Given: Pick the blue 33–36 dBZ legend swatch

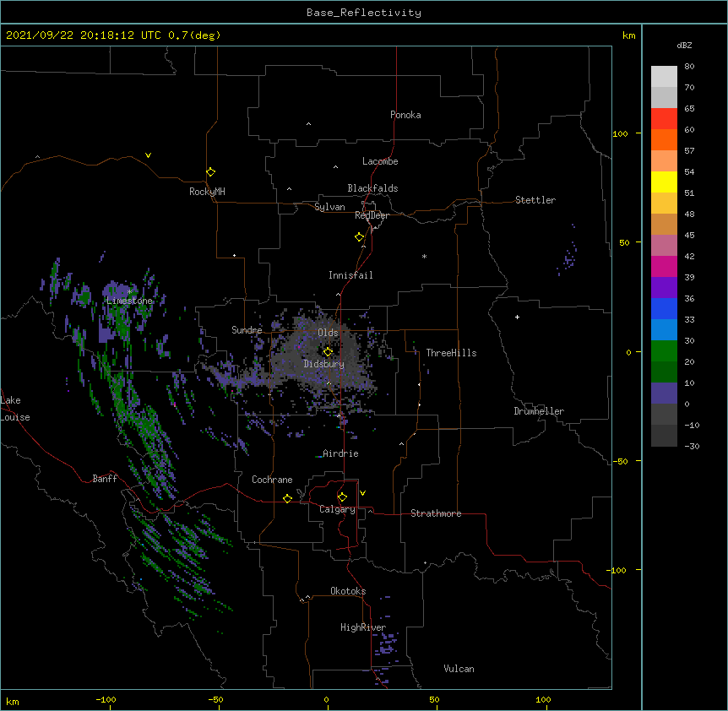Looking at the screenshot, I should coord(664,308).
